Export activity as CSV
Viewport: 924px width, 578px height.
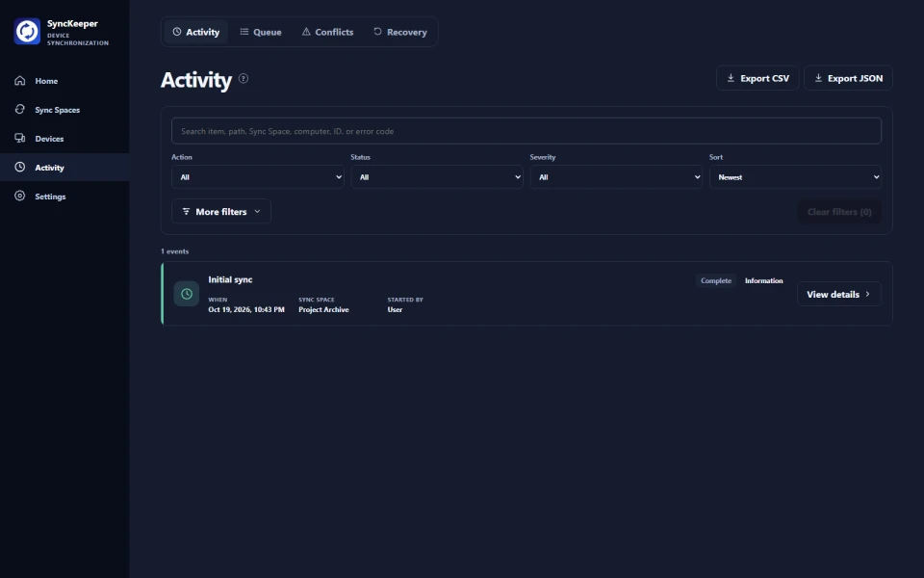point(757,78)
